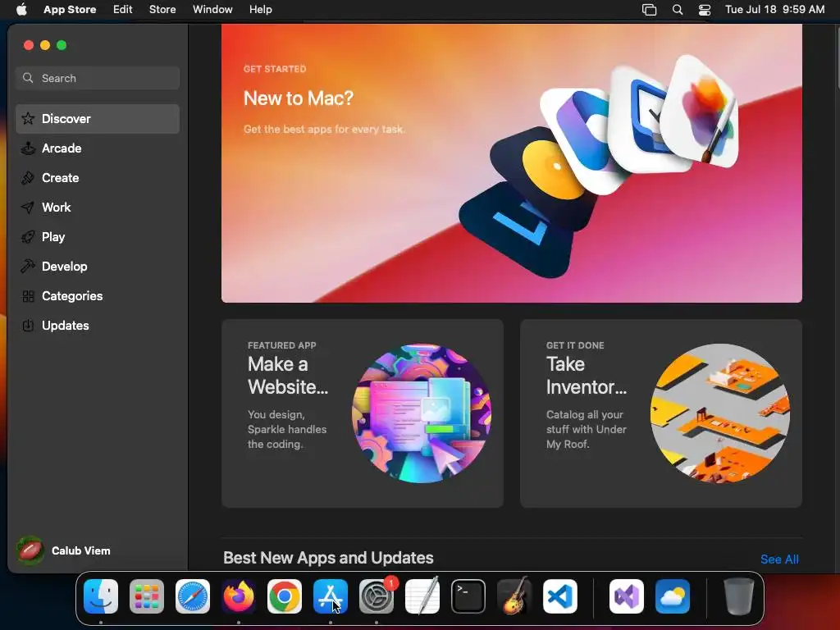
Task: Open Control Center in menu bar
Action: point(705,10)
